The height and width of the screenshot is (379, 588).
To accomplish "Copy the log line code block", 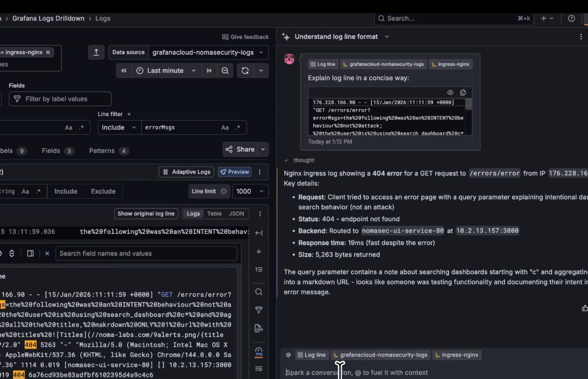I will coord(463,93).
